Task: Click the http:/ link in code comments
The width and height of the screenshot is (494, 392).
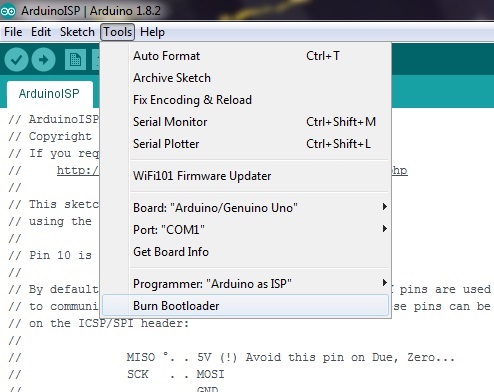Action: click(x=78, y=170)
